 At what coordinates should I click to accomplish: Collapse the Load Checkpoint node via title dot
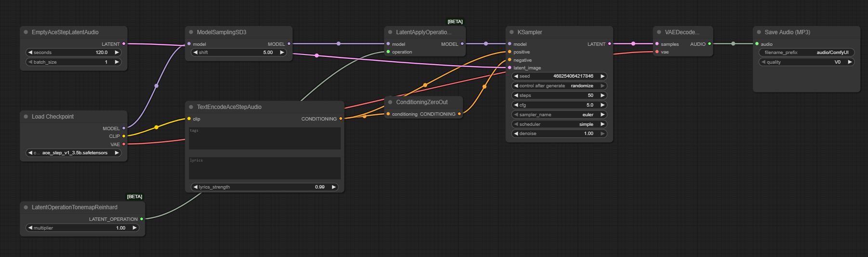tap(26, 117)
